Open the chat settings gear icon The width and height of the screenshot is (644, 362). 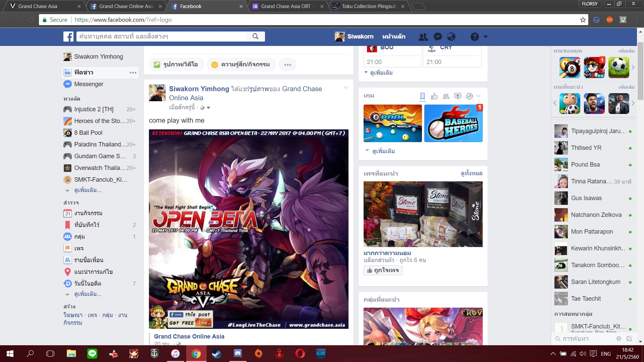tap(619, 339)
